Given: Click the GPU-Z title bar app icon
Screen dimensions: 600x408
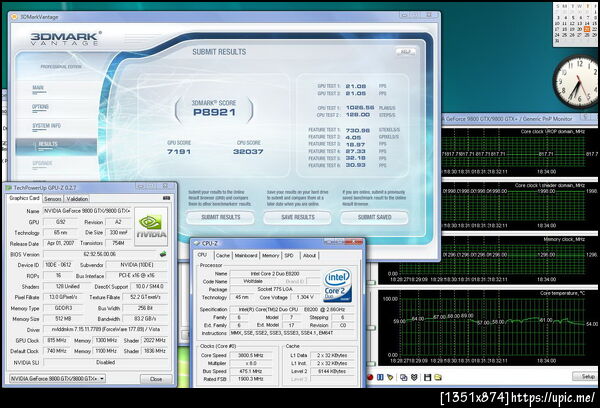Looking at the screenshot, I should coord(9,188).
